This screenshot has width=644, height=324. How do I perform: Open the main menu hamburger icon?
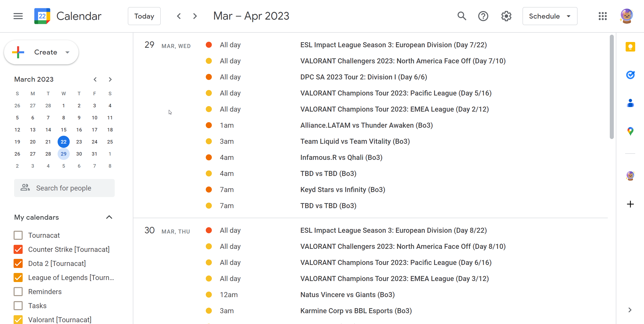point(18,16)
